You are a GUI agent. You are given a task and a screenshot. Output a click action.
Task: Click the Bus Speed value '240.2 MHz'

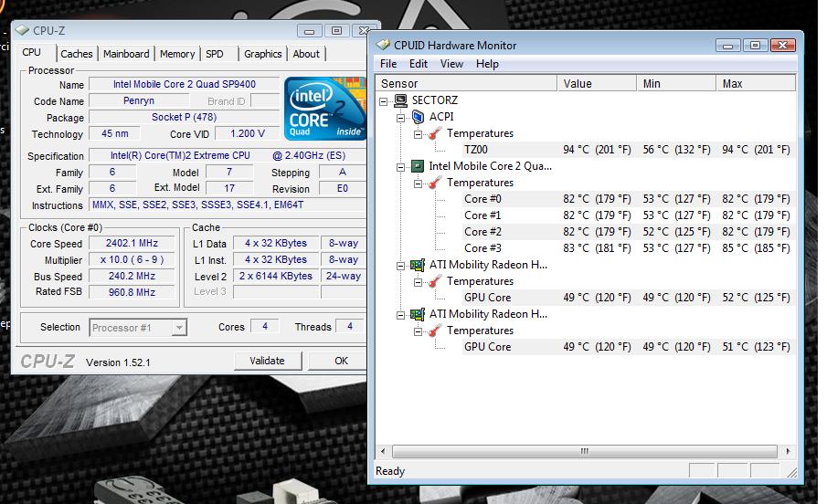132,276
